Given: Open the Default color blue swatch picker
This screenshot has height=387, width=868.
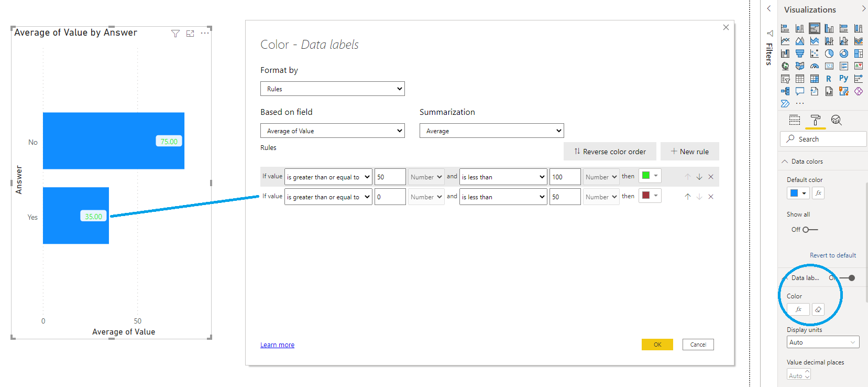Looking at the screenshot, I should (x=798, y=193).
